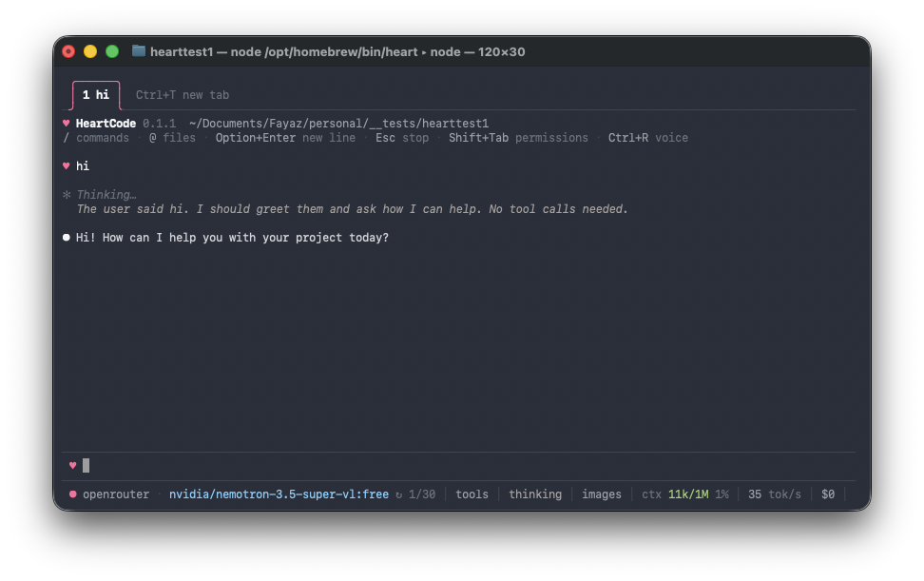This screenshot has width=924, height=581.
Task: Click the ctx 11k/1M context usage
Action: coord(675,494)
